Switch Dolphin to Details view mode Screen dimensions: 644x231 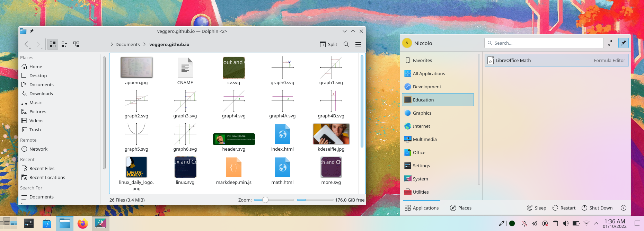click(x=76, y=44)
